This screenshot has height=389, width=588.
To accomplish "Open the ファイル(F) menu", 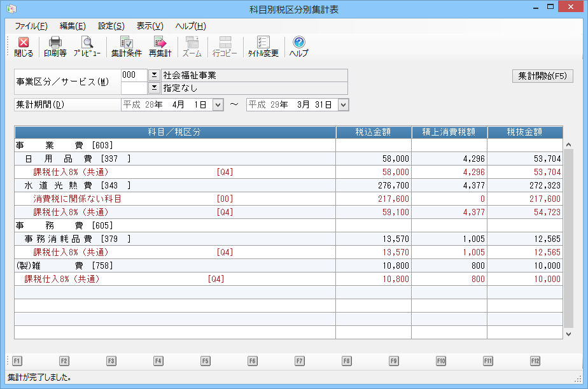I will click(x=31, y=26).
